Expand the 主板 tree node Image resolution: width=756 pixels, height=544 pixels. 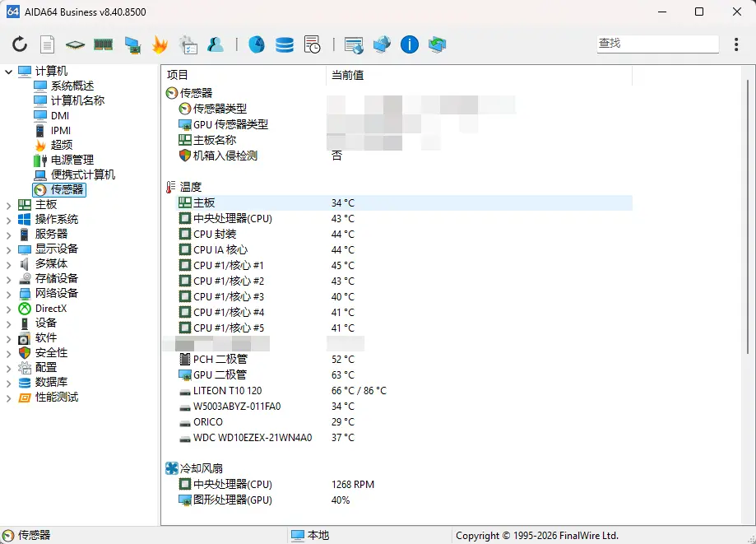tap(8, 206)
